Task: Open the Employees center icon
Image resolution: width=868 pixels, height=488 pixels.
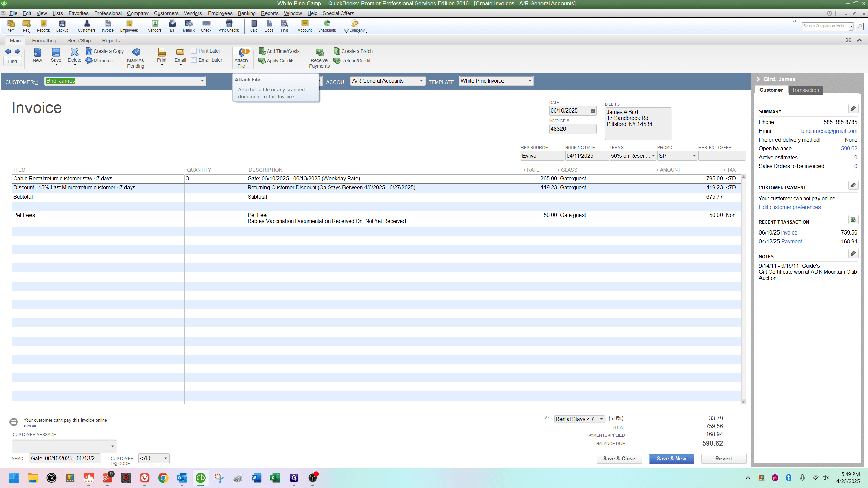Action: tap(129, 26)
